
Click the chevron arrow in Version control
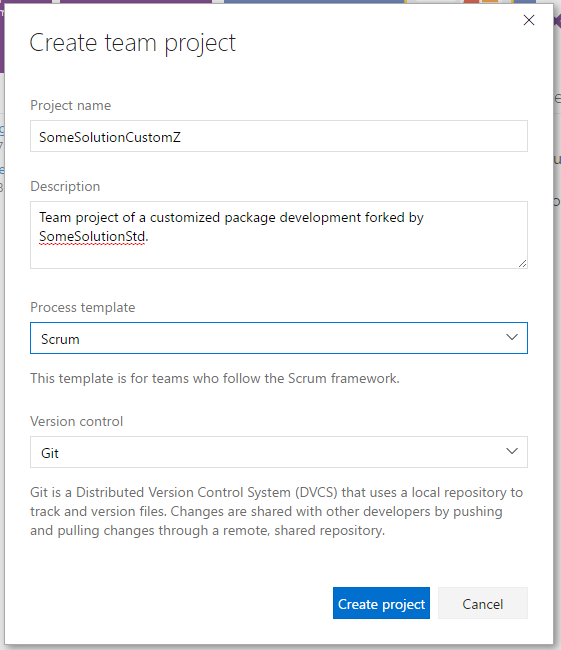(x=512, y=451)
